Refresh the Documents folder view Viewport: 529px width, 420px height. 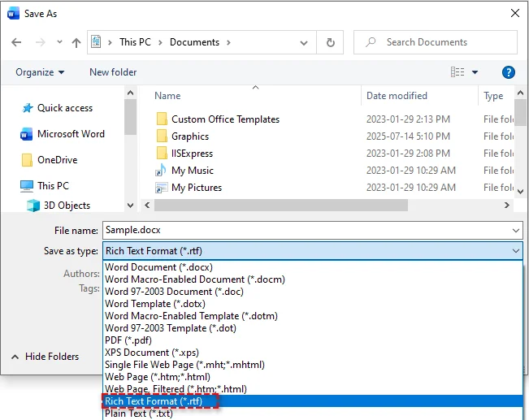(330, 42)
